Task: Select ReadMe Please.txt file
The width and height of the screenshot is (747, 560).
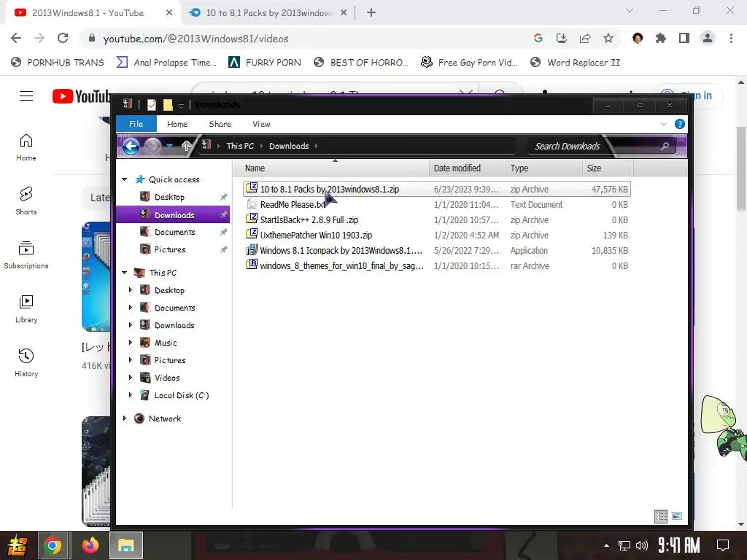Action: point(436,204)
